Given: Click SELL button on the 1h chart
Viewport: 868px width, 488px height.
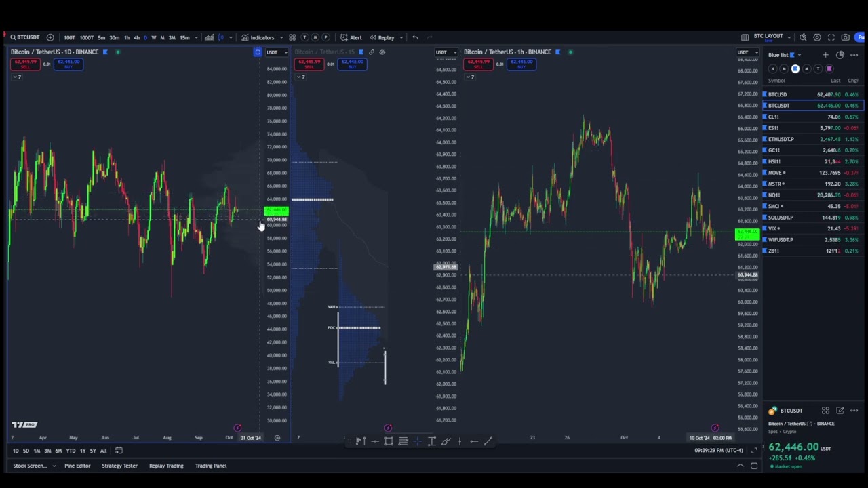Looking at the screenshot, I should click(x=479, y=64).
